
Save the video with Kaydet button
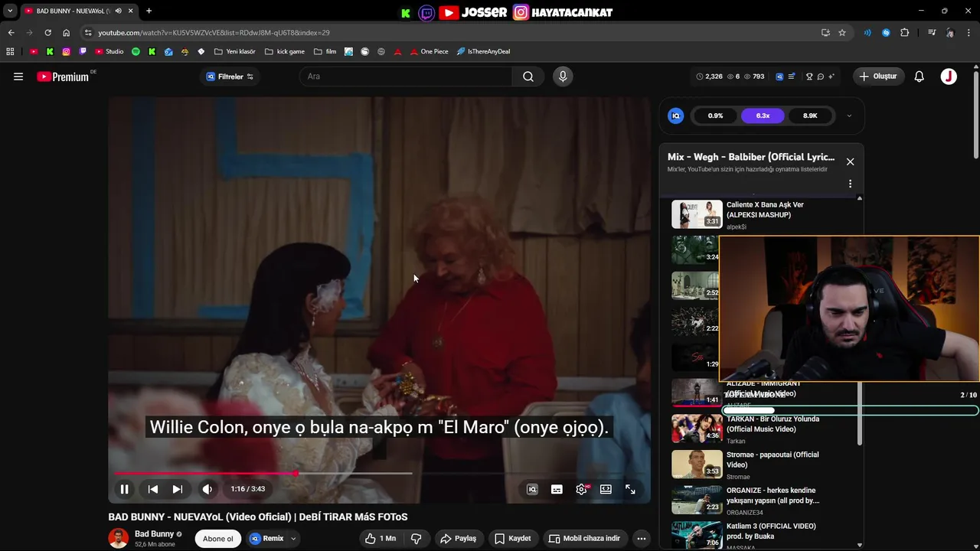click(x=512, y=539)
